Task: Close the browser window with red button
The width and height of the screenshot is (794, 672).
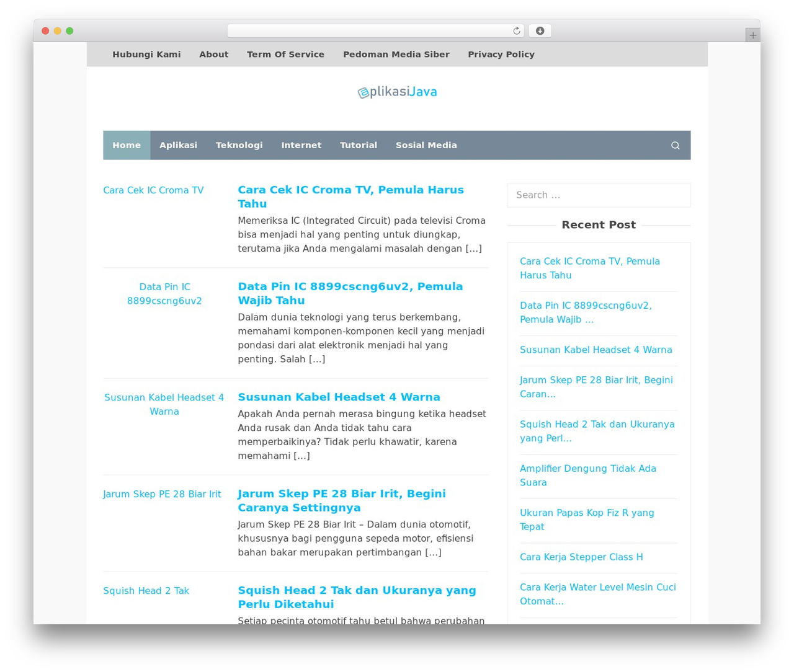Action: (45, 31)
